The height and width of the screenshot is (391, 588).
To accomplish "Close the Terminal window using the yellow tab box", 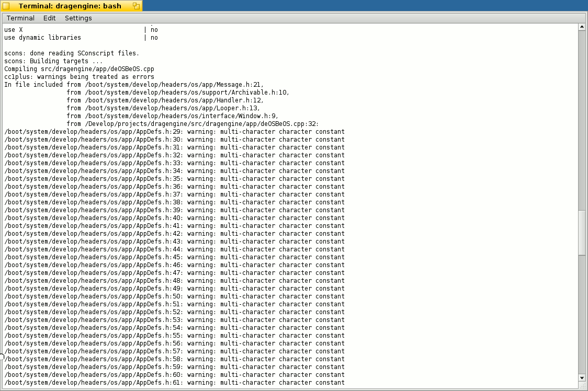I will [x=6, y=6].
